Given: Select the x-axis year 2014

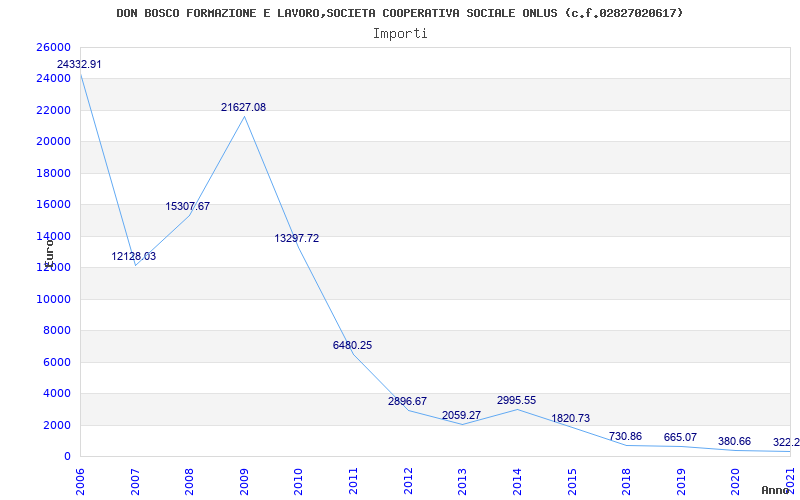Looking at the screenshot, I should [x=517, y=481].
